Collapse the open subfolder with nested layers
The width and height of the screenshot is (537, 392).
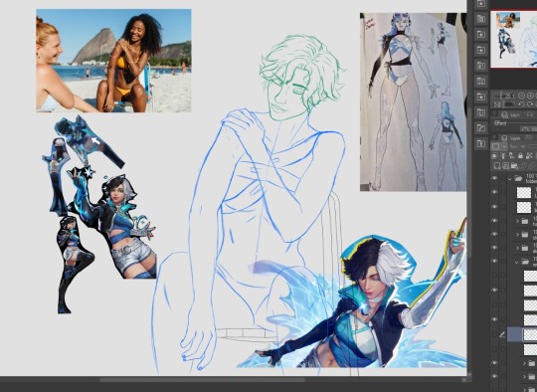517,262
